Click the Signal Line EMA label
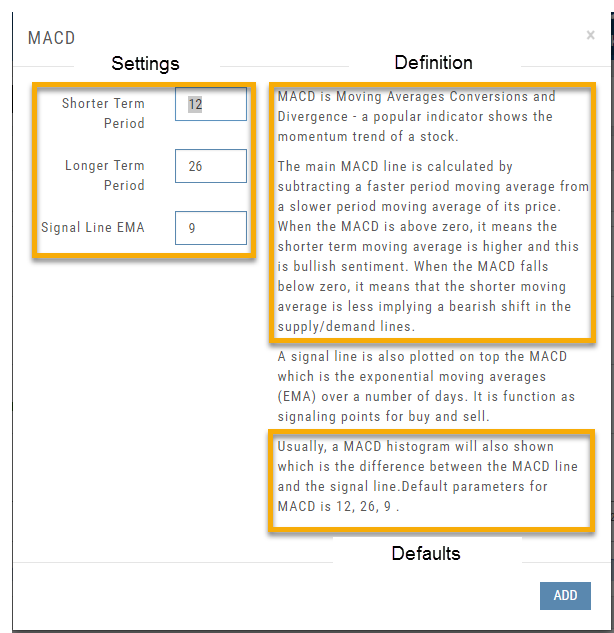Viewport: 614px width, 633px height. point(93,228)
